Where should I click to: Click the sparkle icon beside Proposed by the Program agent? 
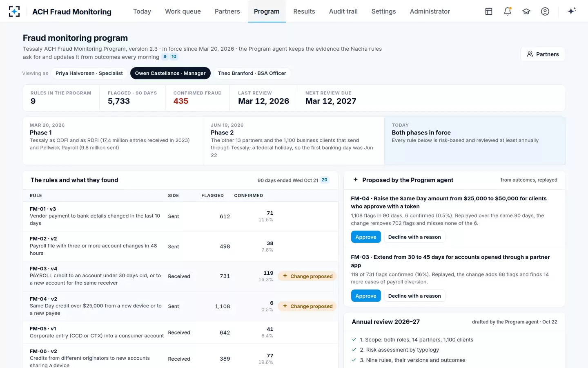click(356, 180)
